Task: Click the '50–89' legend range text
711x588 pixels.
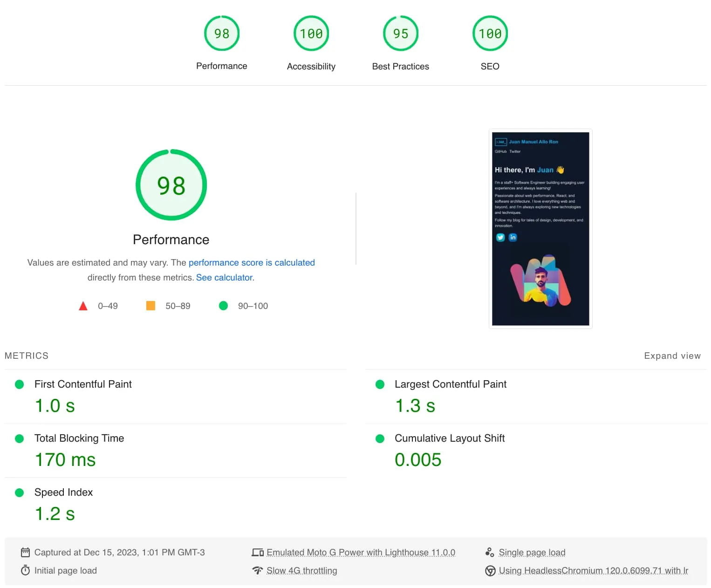Action: 178,306
